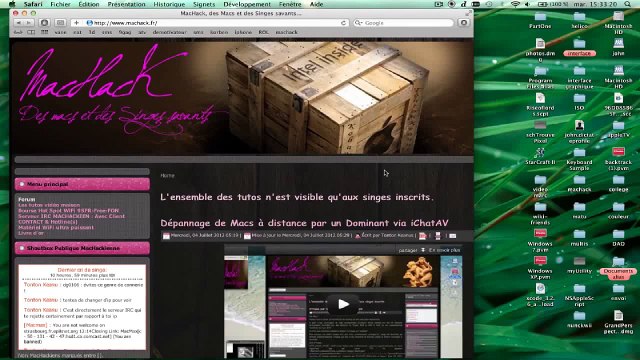Viewport: 640px width, 360px height.
Task: Play the embedded video
Action: pos(343,304)
